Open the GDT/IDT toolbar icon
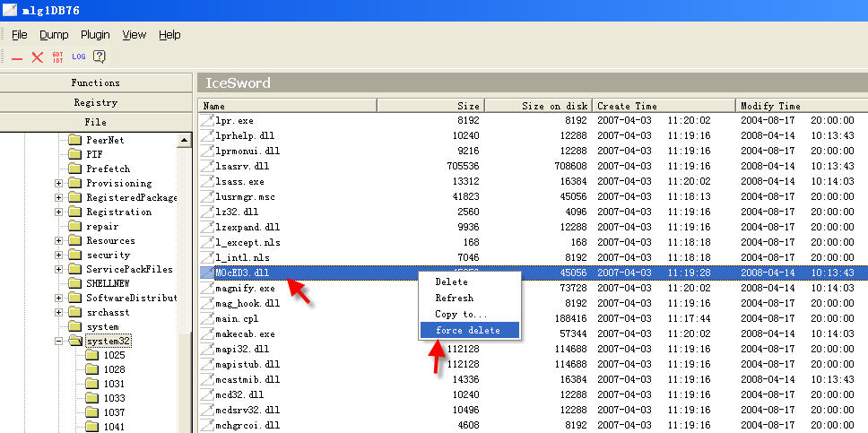Image resolution: width=868 pixels, height=433 pixels. pyautogui.click(x=57, y=56)
